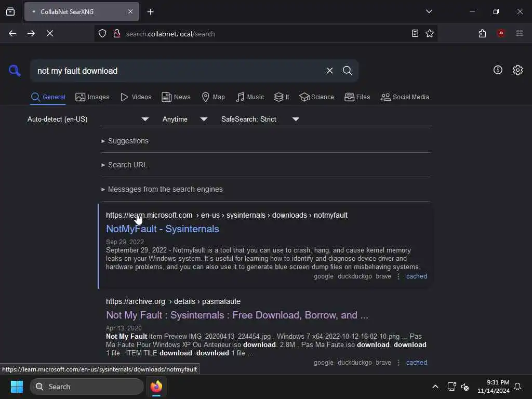Open the Auto-detect (en-US) language dropdown
532x399 pixels.
pos(88,119)
